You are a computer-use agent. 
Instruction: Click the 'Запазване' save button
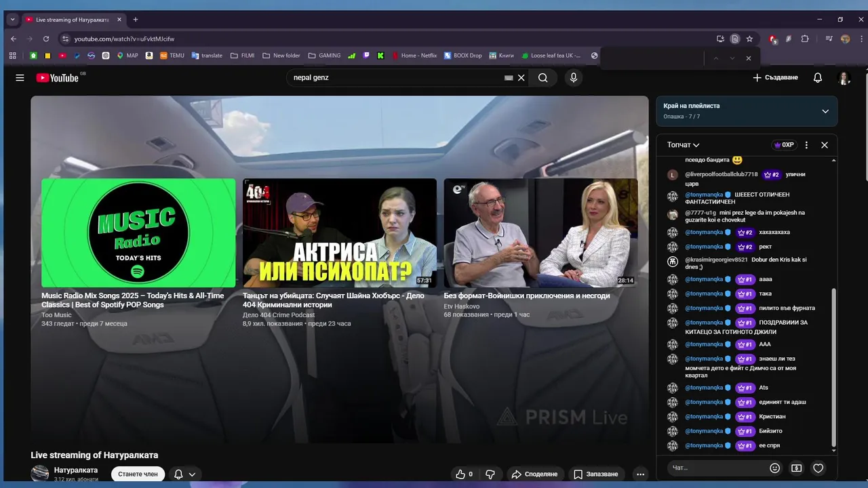(596, 474)
